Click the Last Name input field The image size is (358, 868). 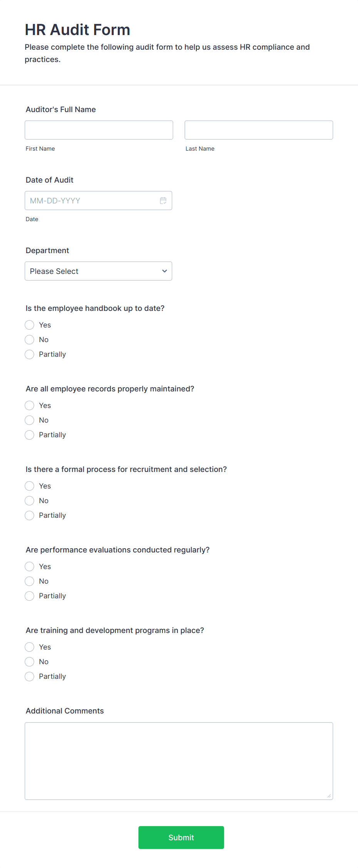point(258,130)
